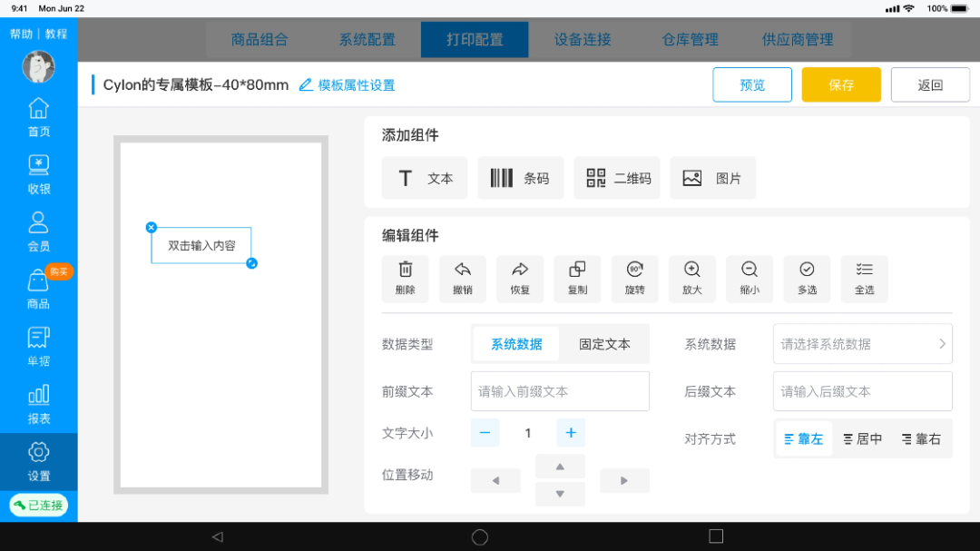Click the yellow 保存 save button
The width and height of the screenshot is (980, 551).
841,85
